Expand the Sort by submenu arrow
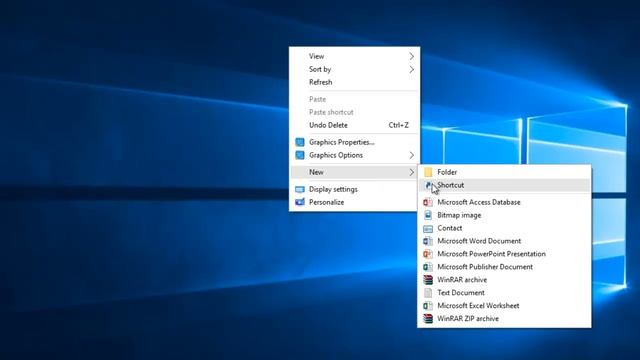Image resolution: width=640 pixels, height=360 pixels. (x=411, y=69)
